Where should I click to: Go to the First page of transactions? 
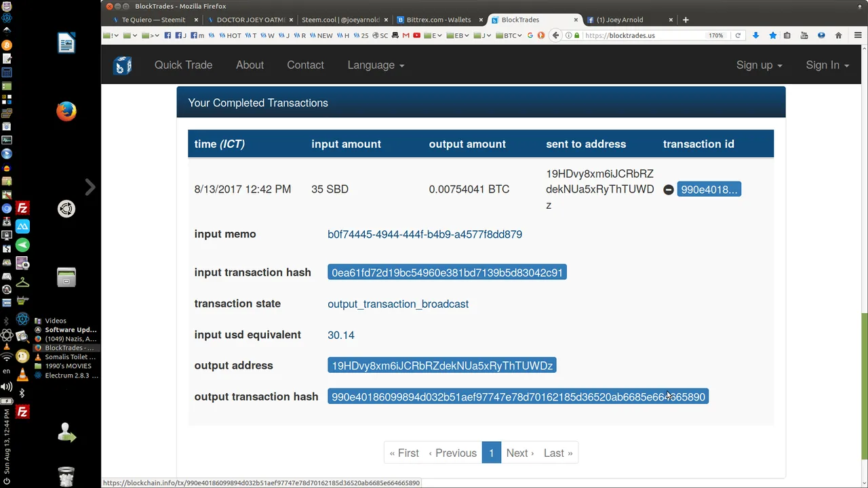[404, 453]
